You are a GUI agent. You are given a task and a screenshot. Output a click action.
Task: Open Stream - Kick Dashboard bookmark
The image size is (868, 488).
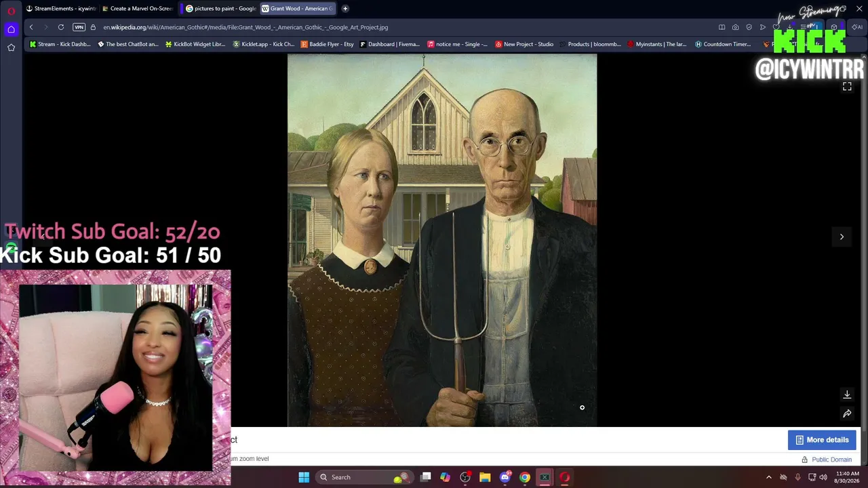point(60,44)
